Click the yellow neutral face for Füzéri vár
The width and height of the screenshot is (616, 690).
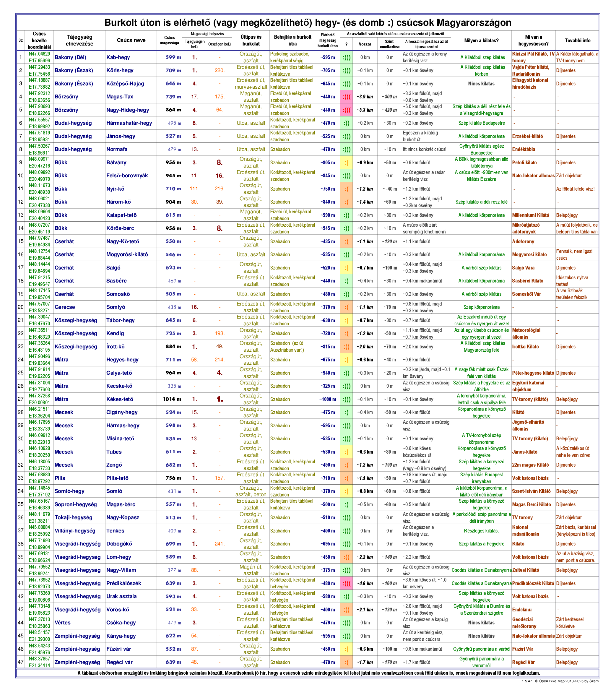tap(346, 649)
